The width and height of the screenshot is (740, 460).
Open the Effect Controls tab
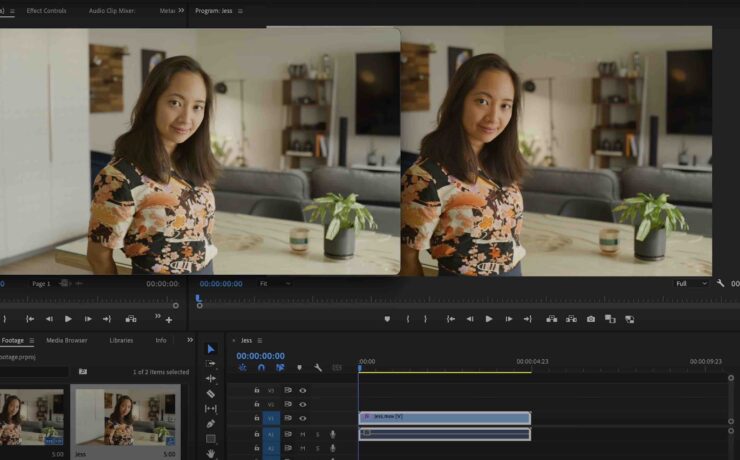pyautogui.click(x=46, y=10)
